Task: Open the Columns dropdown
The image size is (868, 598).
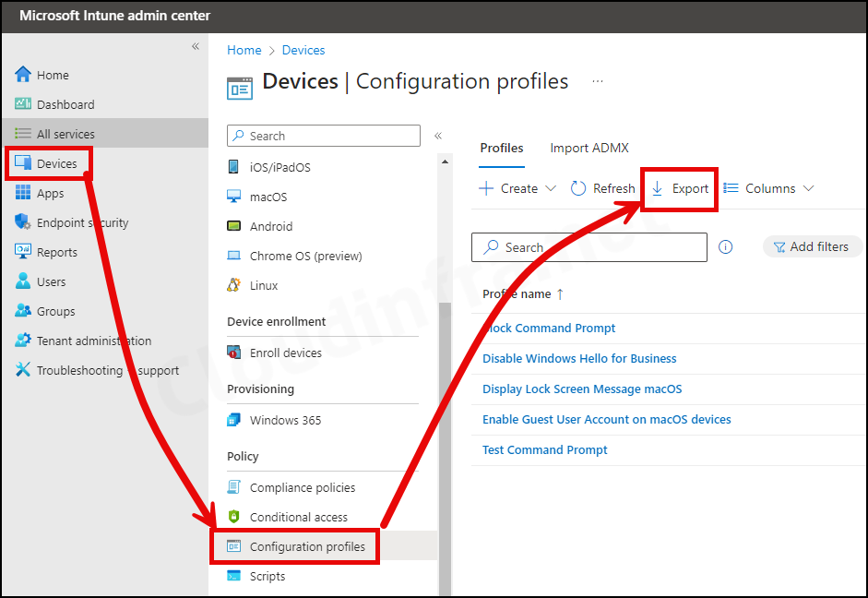Action: click(x=768, y=188)
